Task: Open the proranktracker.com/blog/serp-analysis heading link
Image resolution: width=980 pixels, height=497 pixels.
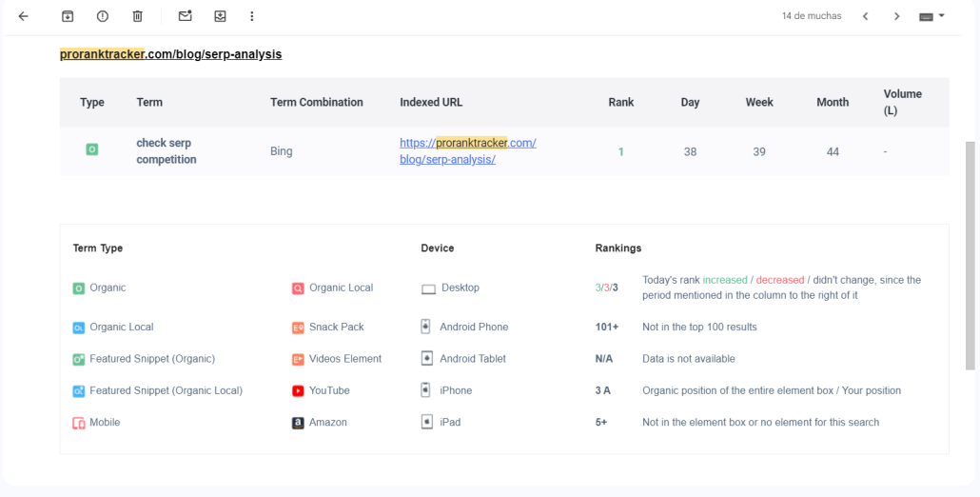Action: (170, 54)
